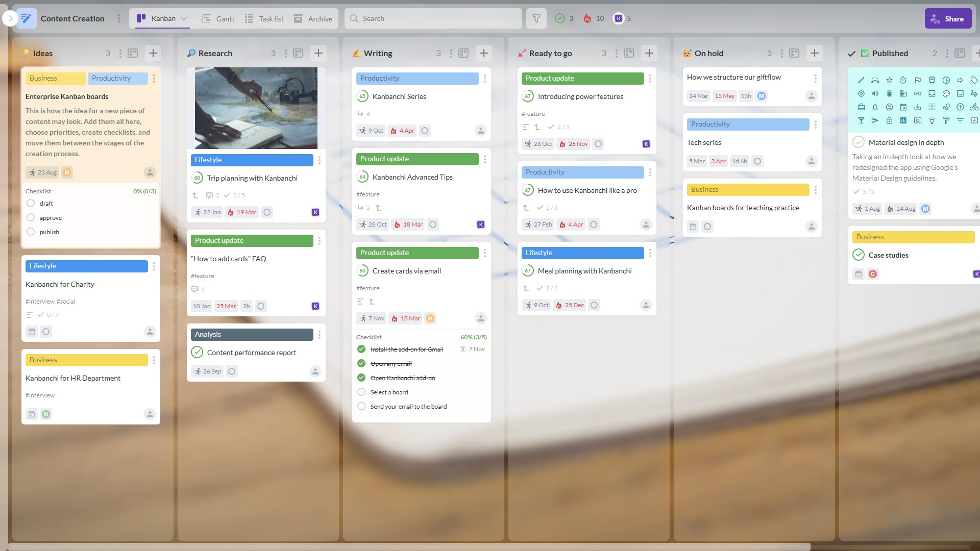Select the pencil icon in the Published card's icon picker

(x=861, y=80)
